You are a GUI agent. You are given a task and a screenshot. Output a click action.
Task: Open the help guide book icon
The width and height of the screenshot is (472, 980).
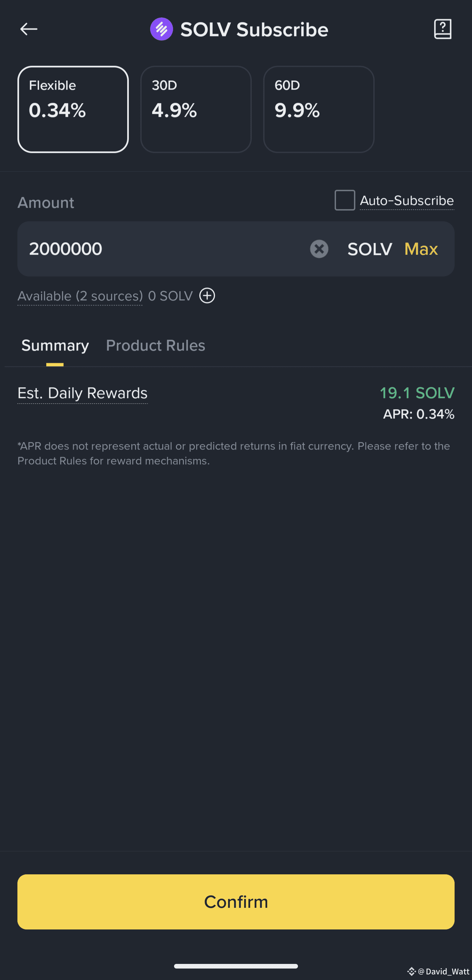[x=443, y=29]
